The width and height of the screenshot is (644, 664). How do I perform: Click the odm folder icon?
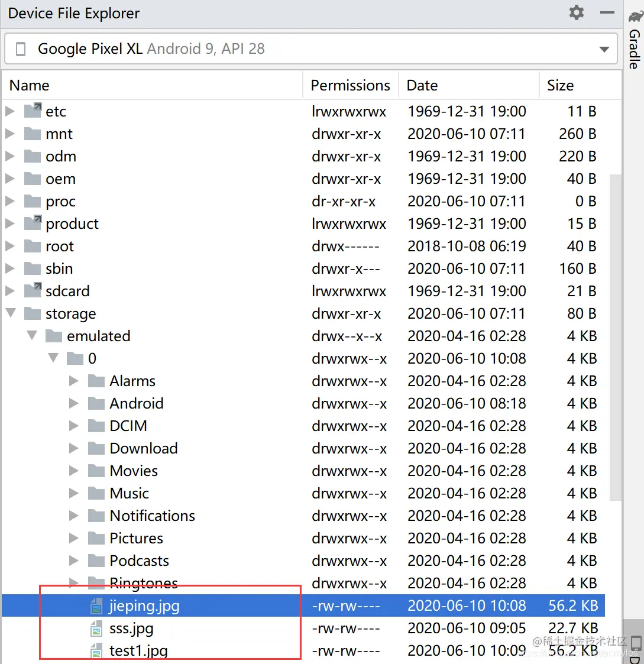coord(33,156)
